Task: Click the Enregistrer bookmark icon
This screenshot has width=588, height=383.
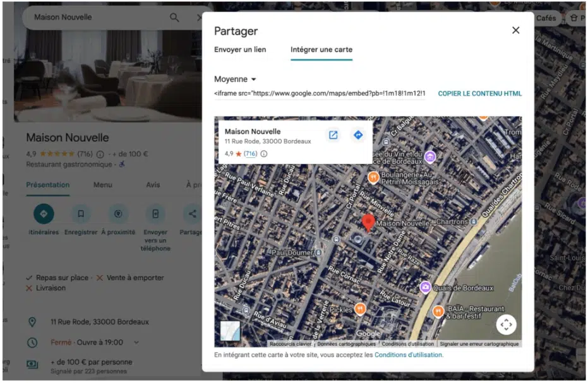Action: (x=81, y=214)
